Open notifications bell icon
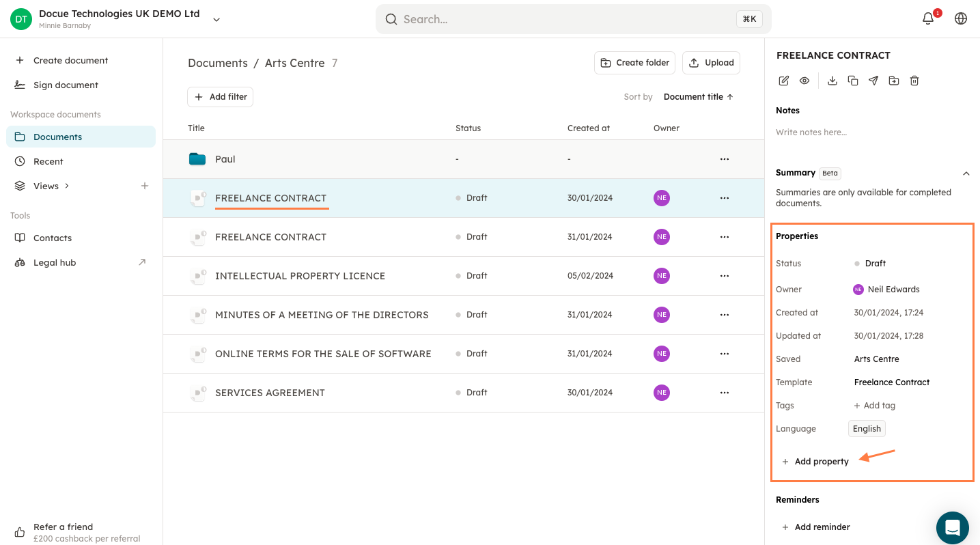The image size is (980, 545). 928,18
